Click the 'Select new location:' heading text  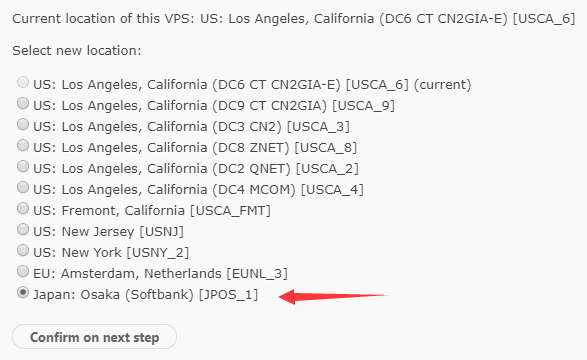77,51
